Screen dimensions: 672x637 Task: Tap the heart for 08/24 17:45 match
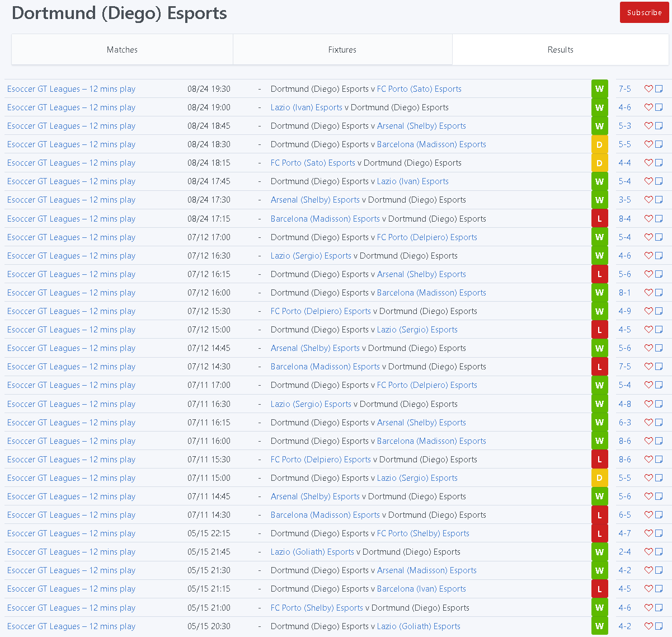[648, 181]
